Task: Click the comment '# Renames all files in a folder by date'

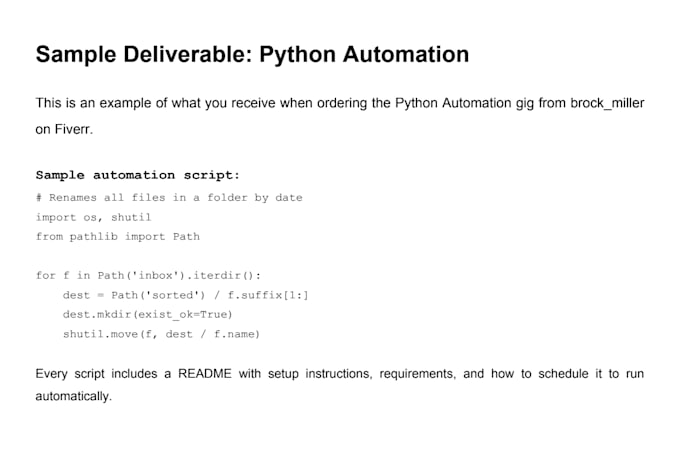Action: tap(169, 198)
